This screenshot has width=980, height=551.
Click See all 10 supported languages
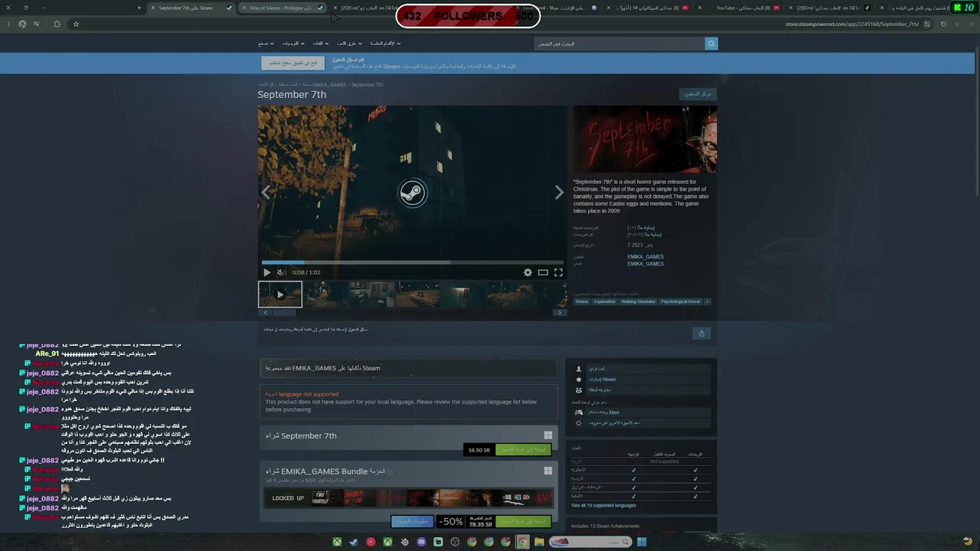(603, 505)
